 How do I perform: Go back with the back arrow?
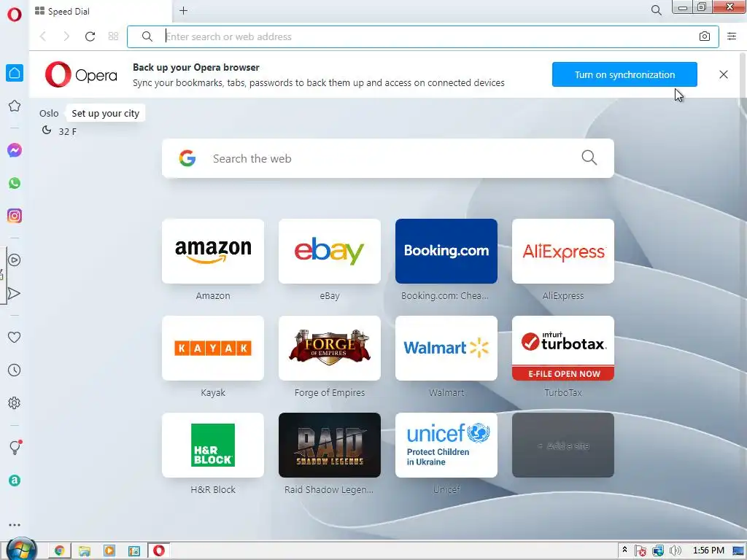pyautogui.click(x=43, y=36)
